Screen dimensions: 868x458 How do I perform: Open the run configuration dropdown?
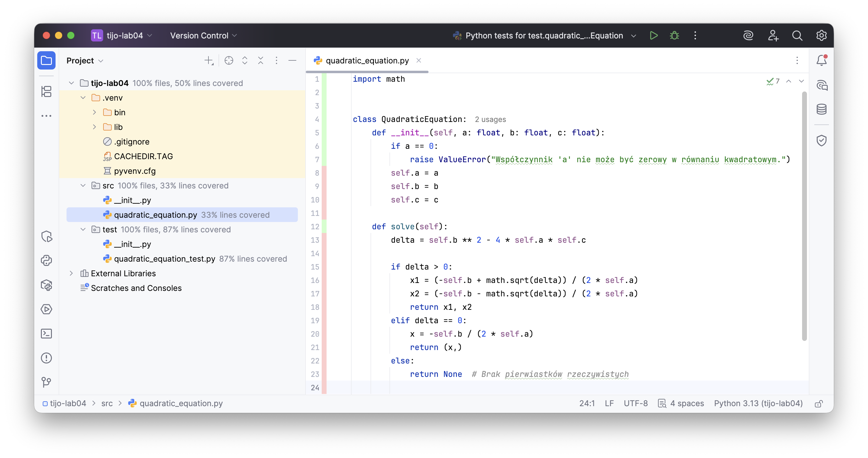633,36
